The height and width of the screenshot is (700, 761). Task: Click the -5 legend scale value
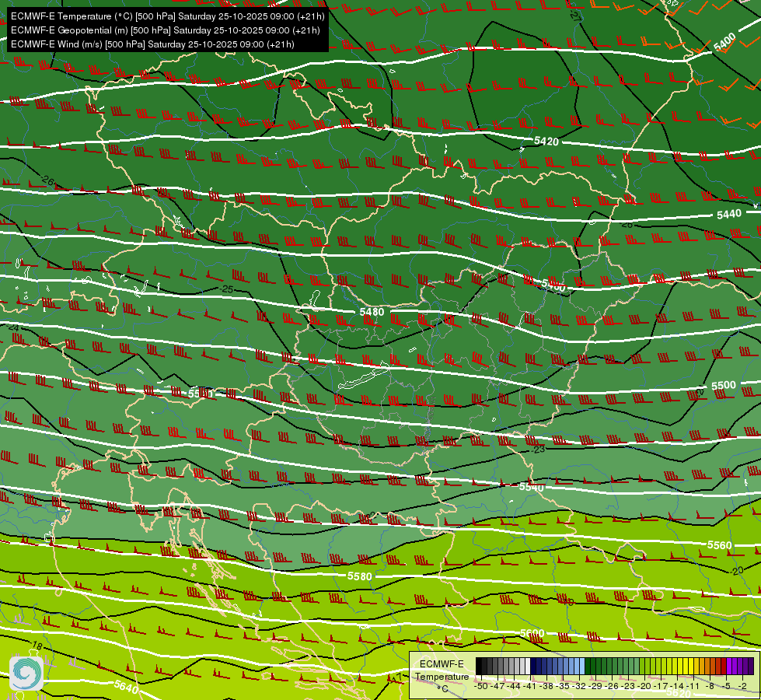tap(725, 687)
